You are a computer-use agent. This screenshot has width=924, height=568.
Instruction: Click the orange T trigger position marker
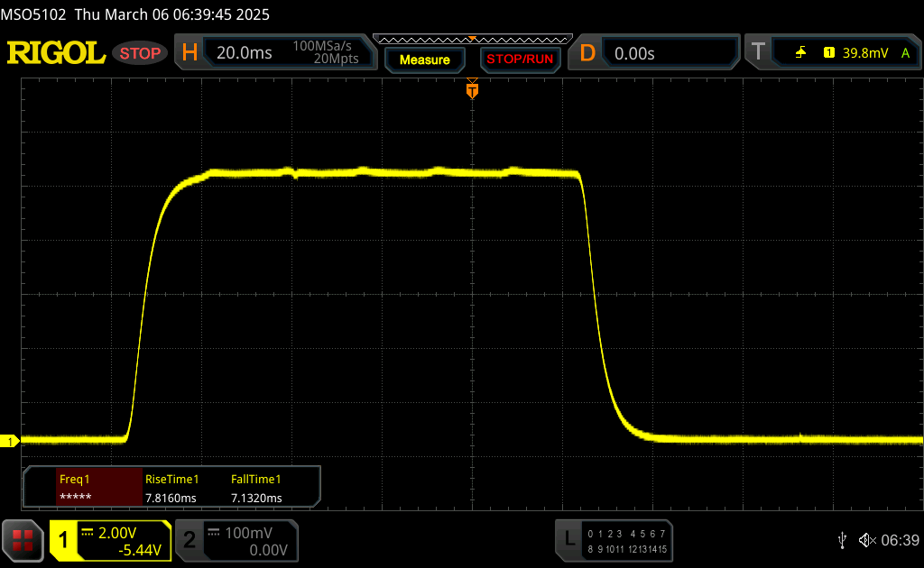click(472, 90)
